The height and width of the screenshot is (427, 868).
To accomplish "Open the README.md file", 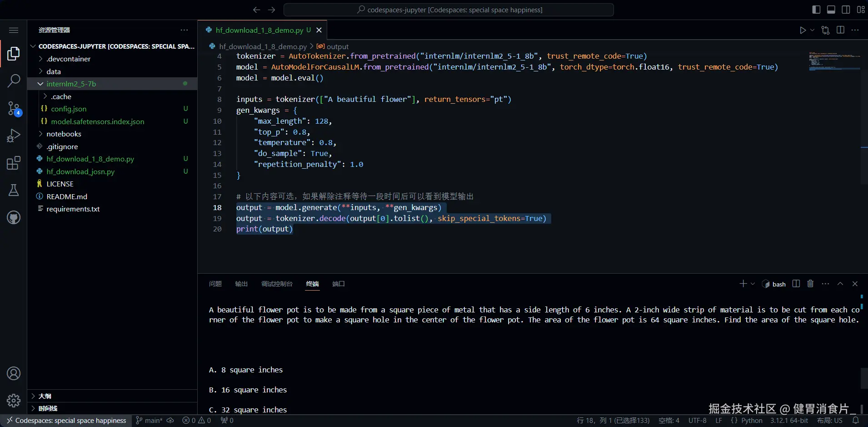I will click(112, 196).
